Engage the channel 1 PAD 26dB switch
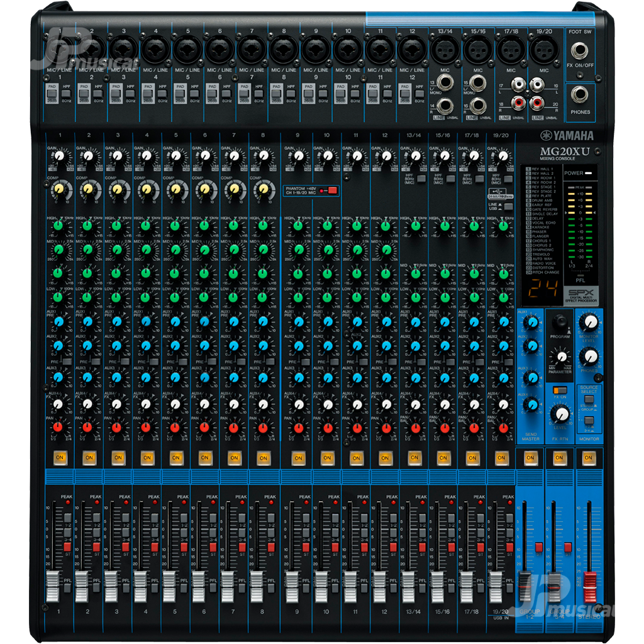The height and width of the screenshot is (644, 644). (x=52, y=94)
